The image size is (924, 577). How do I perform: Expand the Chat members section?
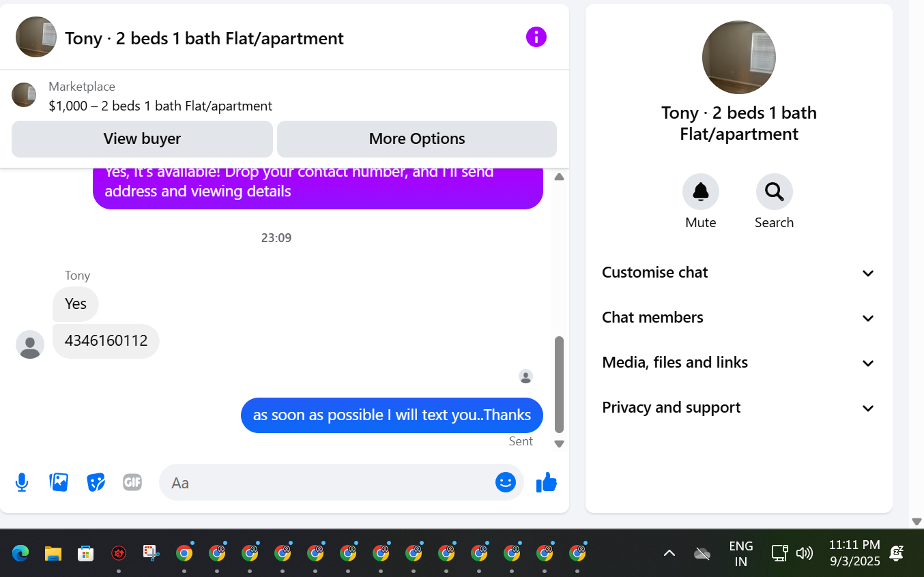(x=738, y=318)
